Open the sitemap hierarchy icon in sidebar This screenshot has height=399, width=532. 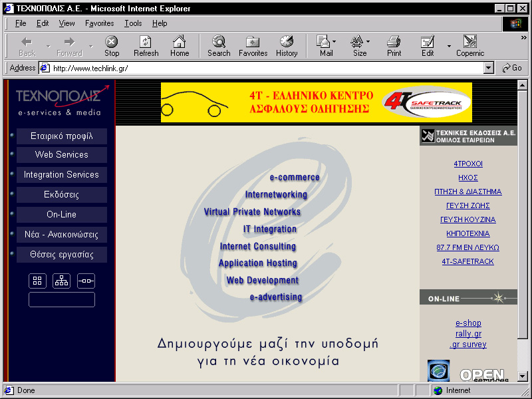pos(61,281)
